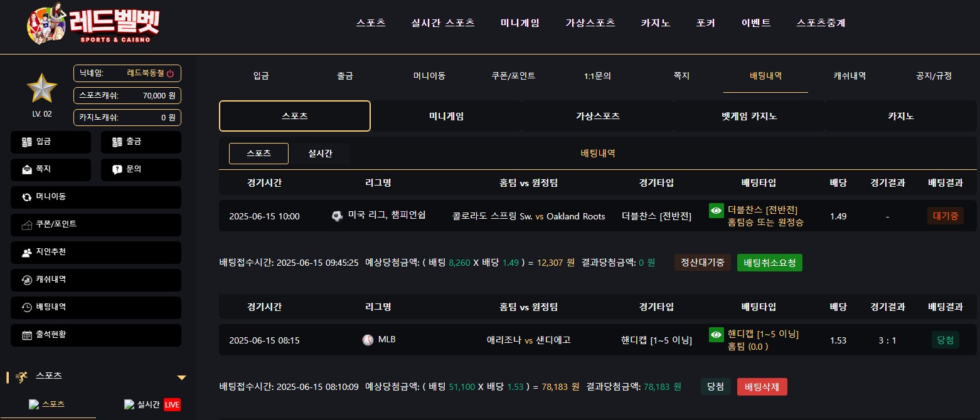The height and width of the screenshot is (420, 980).
Task: Click the green 배팅취소요청 button
Action: [770, 263]
